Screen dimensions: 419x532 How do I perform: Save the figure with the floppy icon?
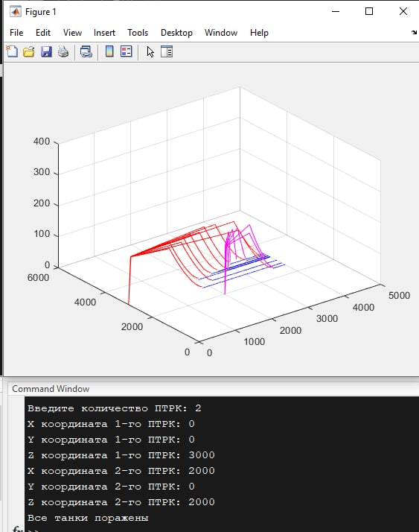[x=46, y=51]
